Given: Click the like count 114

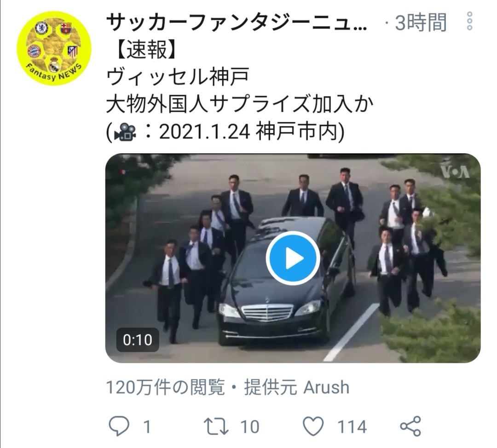Looking at the screenshot, I should pos(352,426).
